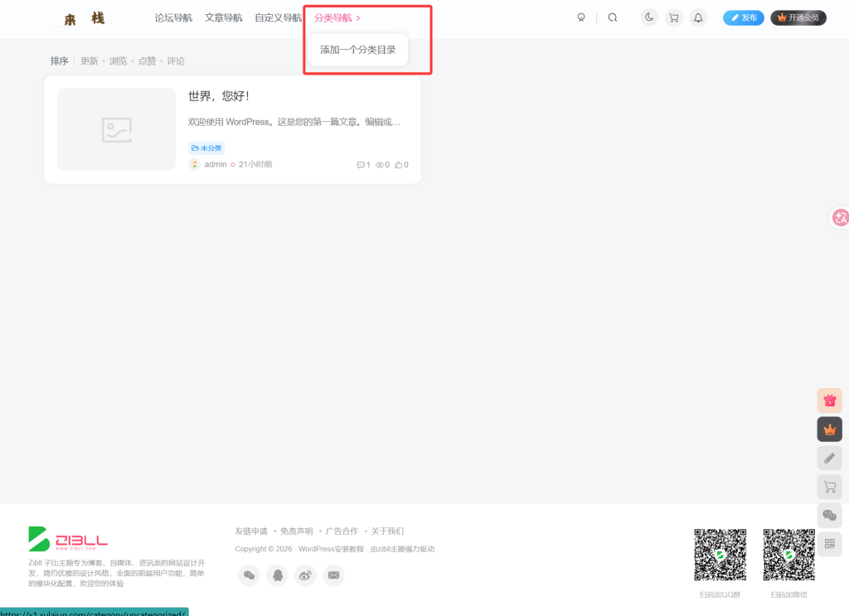Click the blue 发布 publish button
This screenshot has width=849, height=616.
pyautogui.click(x=744, y=18)
